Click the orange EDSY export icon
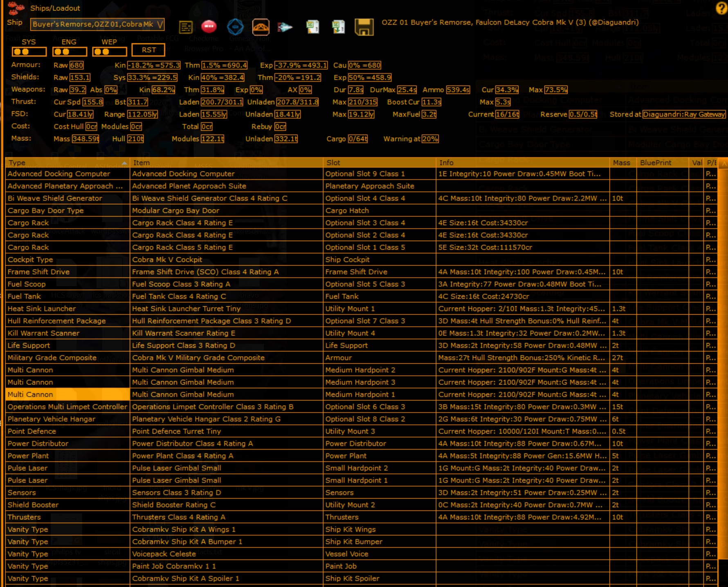The height and width of the screenshot is (587, 728). (261, 27)
